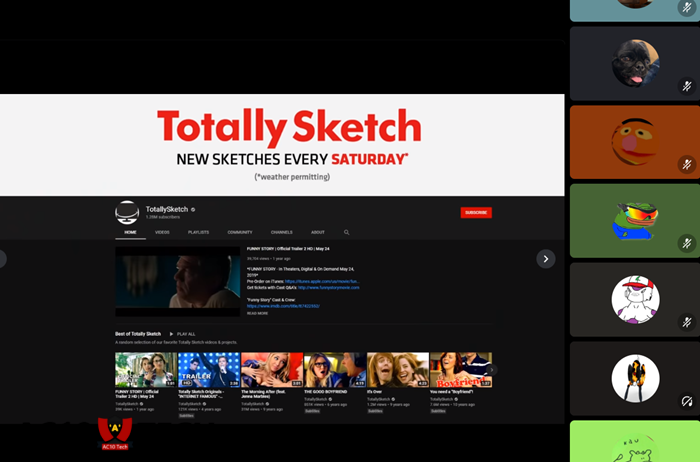Click the muted microphone icon on black dog participant
The height and width of the screenshot is (462, 700).
click(x=687, y=87)
